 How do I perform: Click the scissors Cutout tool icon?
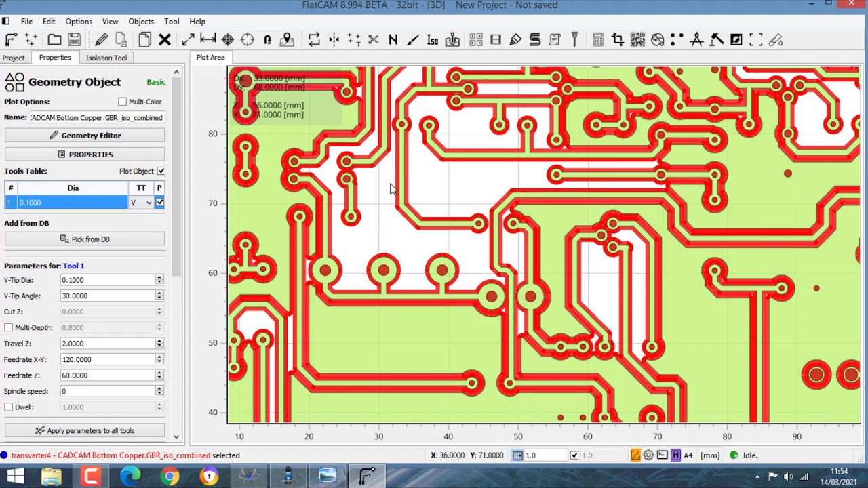373,40
